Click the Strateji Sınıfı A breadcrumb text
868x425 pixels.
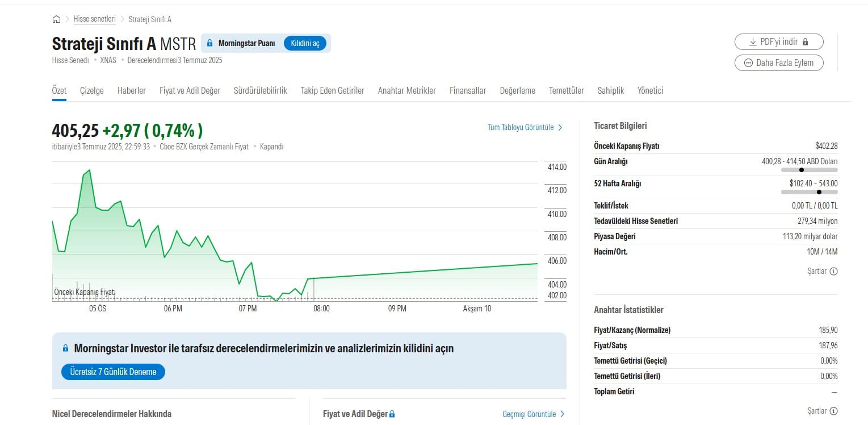(150, 19)
